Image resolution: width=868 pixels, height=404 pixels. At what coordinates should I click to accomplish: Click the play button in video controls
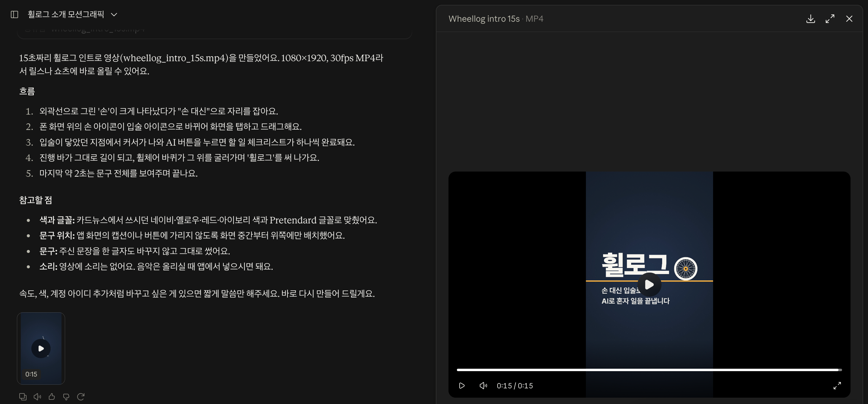(x=462, y=386)
